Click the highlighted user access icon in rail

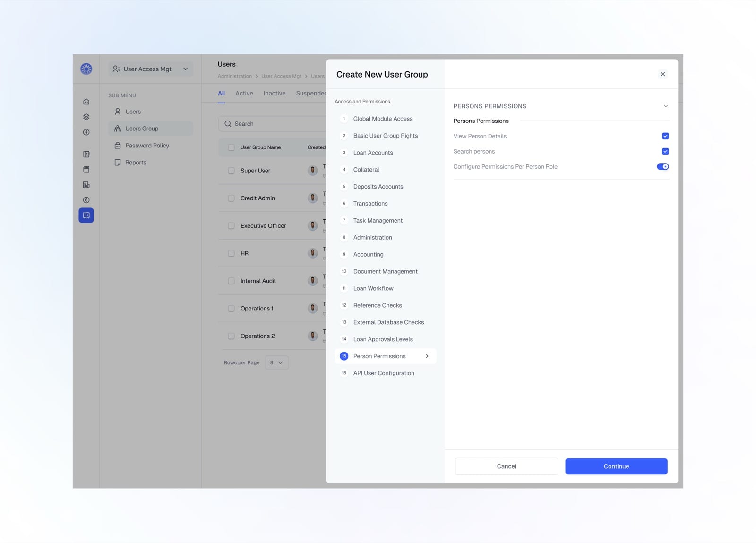86,215
